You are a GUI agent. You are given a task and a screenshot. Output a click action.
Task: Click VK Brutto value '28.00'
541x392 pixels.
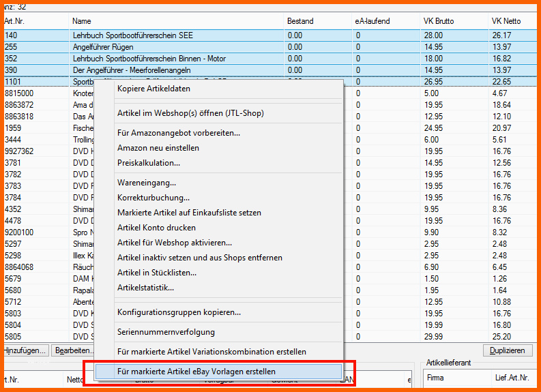[434, 35]
